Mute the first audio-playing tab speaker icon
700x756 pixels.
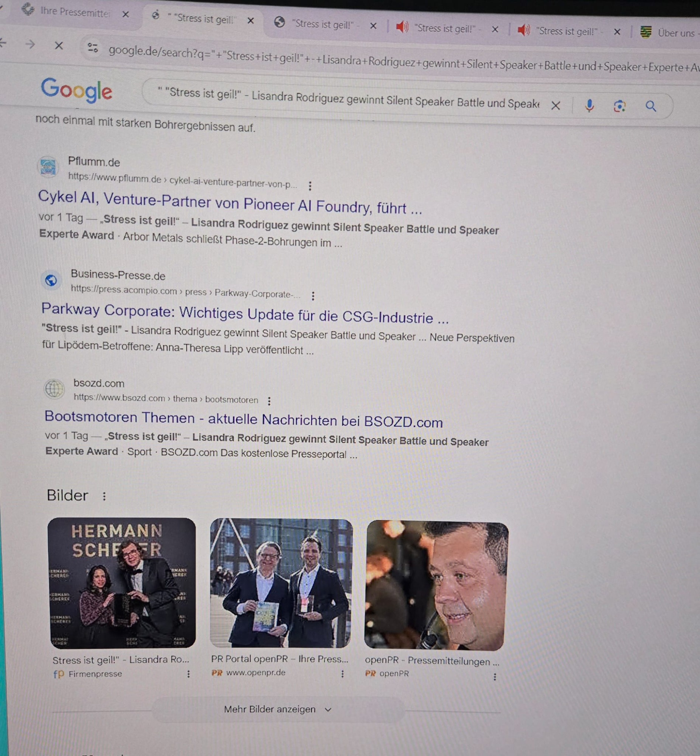click(402, 27)
